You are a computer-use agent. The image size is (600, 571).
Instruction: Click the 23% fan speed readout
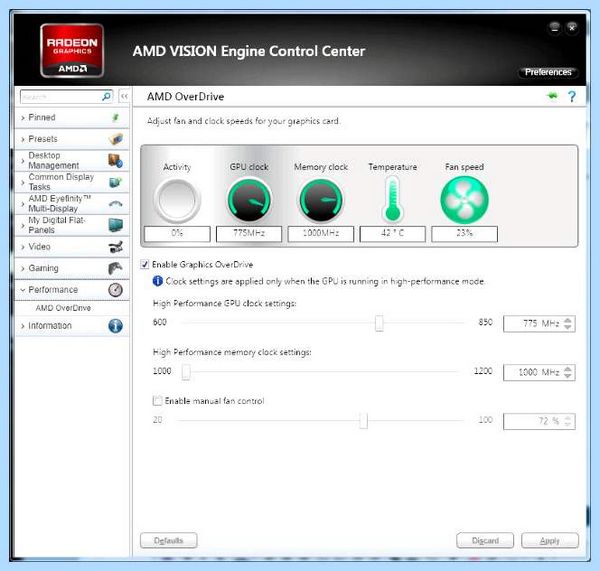465,233
